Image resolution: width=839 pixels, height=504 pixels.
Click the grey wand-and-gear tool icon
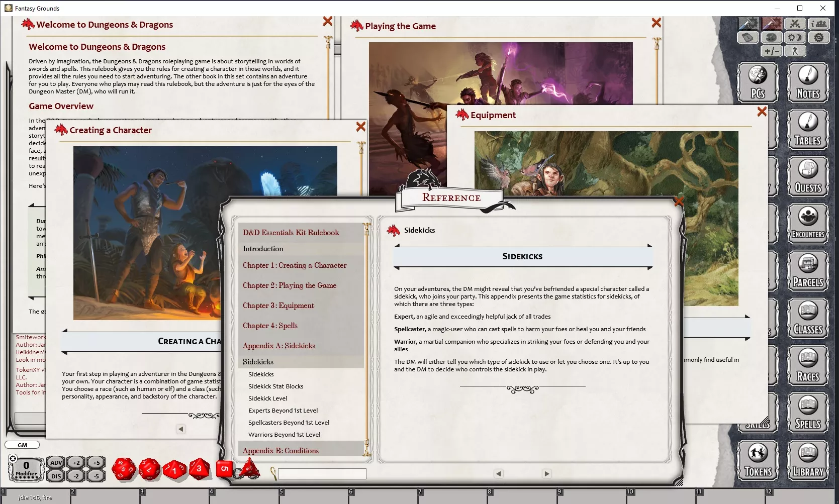(748, 24)
